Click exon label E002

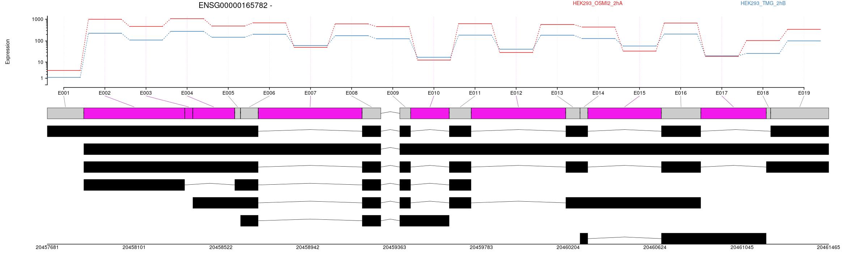[x=105, y=93]
